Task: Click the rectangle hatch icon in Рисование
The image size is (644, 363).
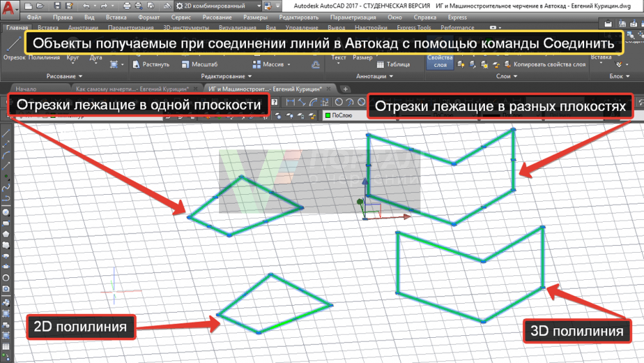Action: tap(114, 64)
